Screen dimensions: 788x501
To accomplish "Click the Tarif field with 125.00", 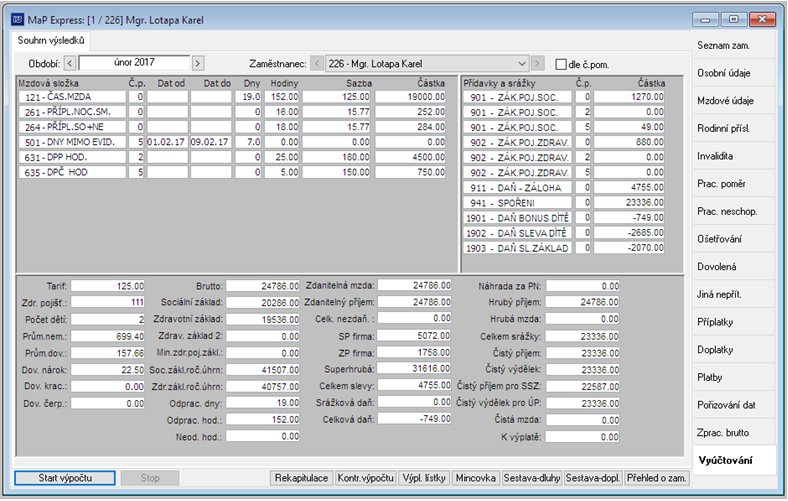I will click(x=108, y=286).
